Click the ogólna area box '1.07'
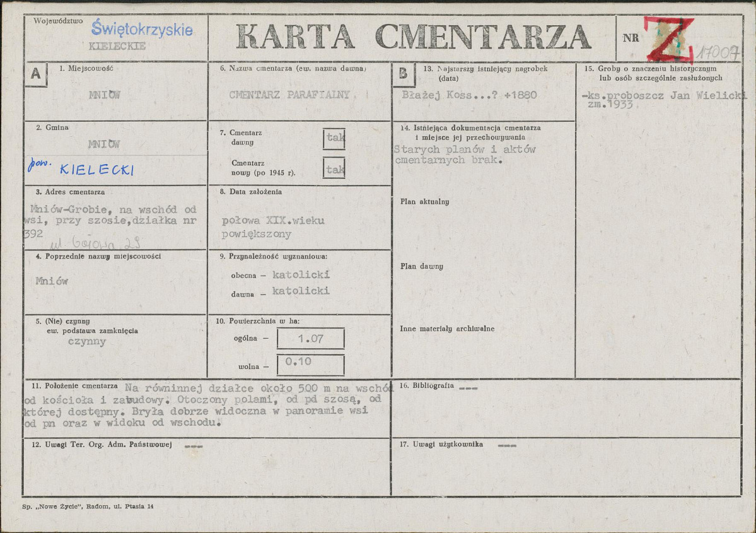This screenshot has height=533, width=756. click(310, 338)
